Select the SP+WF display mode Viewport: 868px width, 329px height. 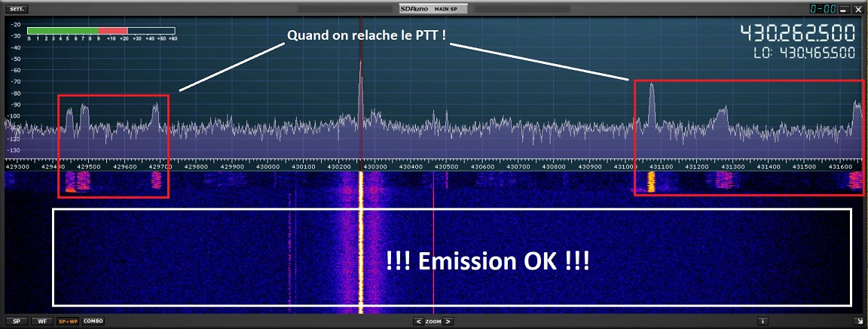pos(69,321)
